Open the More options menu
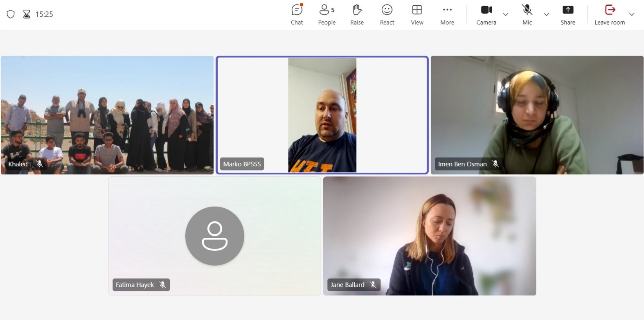The width and height of the screenshot is (644, 320). 447,15
